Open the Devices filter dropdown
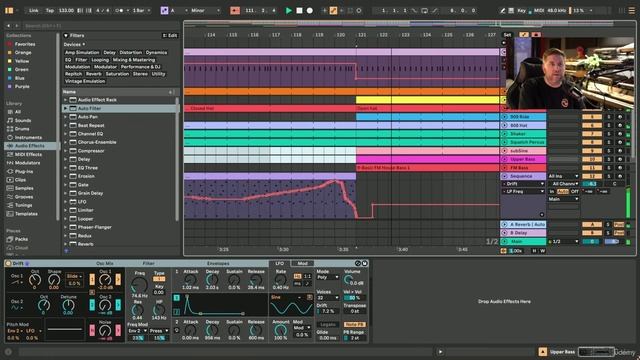The image size is (640, 360). point(74,44)
